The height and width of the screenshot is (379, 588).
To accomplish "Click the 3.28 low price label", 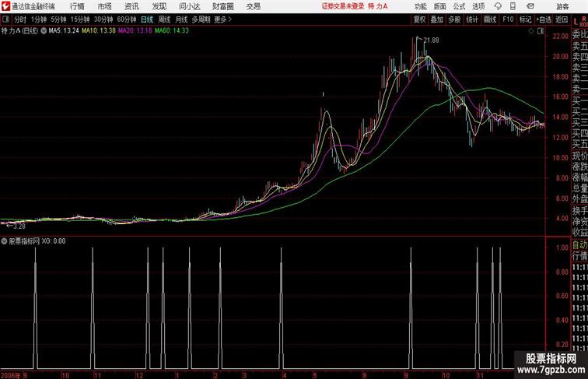I will tap(19, 226).
